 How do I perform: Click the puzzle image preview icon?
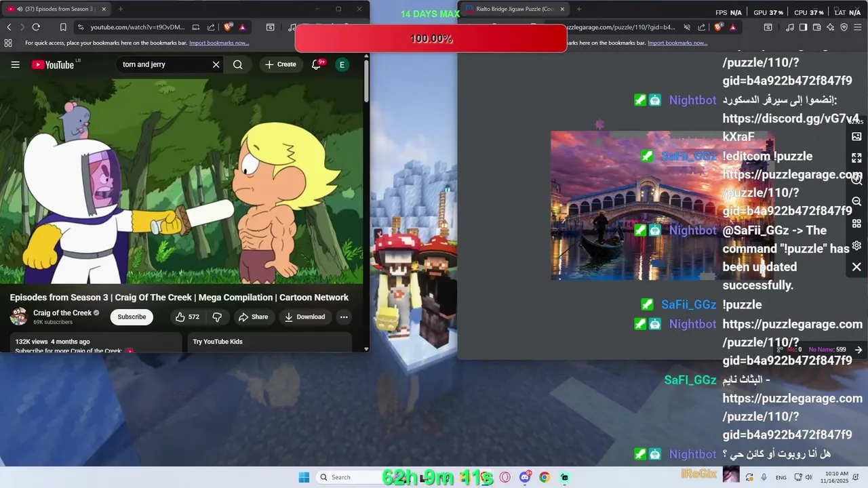[856, 136]
